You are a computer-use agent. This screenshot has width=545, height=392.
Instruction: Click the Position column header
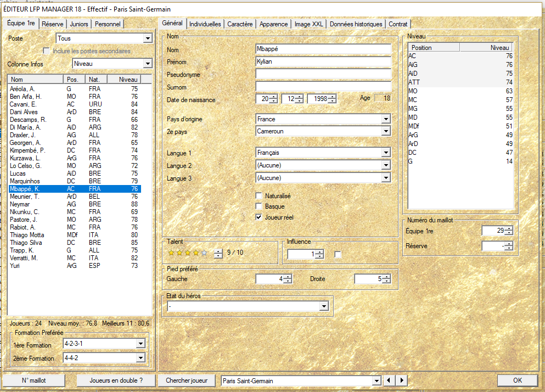(x=434, y=47)
